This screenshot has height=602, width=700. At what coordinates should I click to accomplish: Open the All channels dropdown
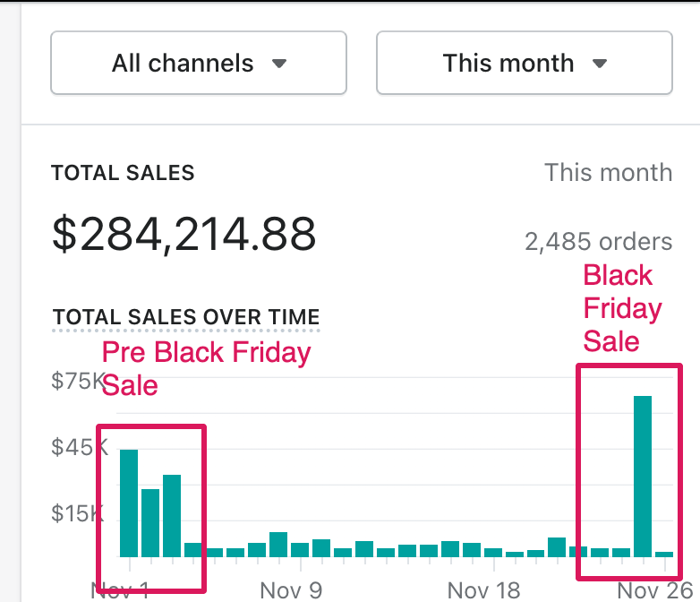coord(198,63)
